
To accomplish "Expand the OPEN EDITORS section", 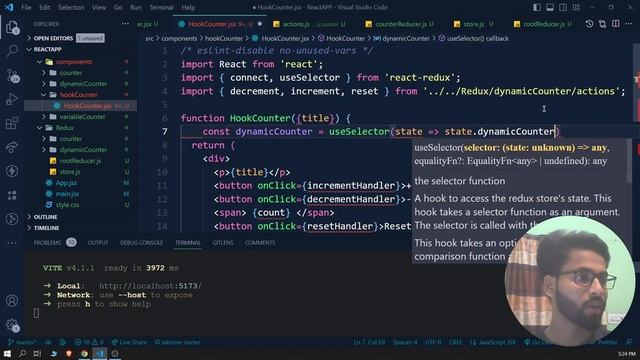I will (x=53, y=38).
